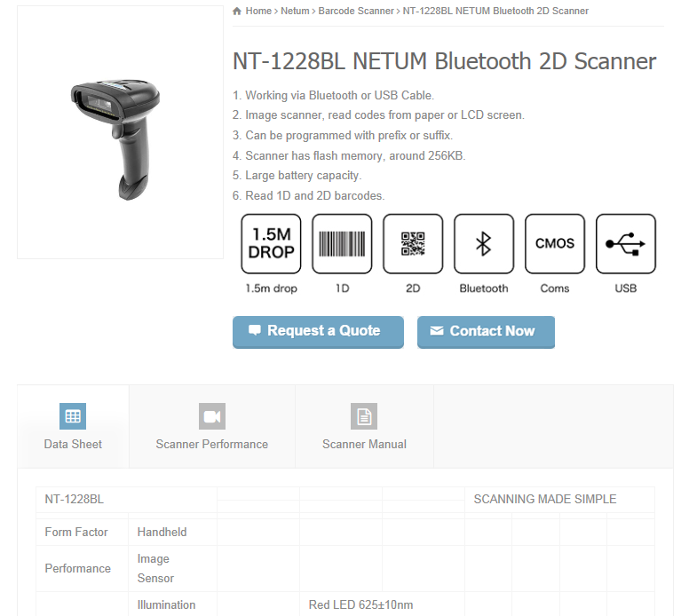
Task: Click the Contact Now button
Action: click(486, 332)
